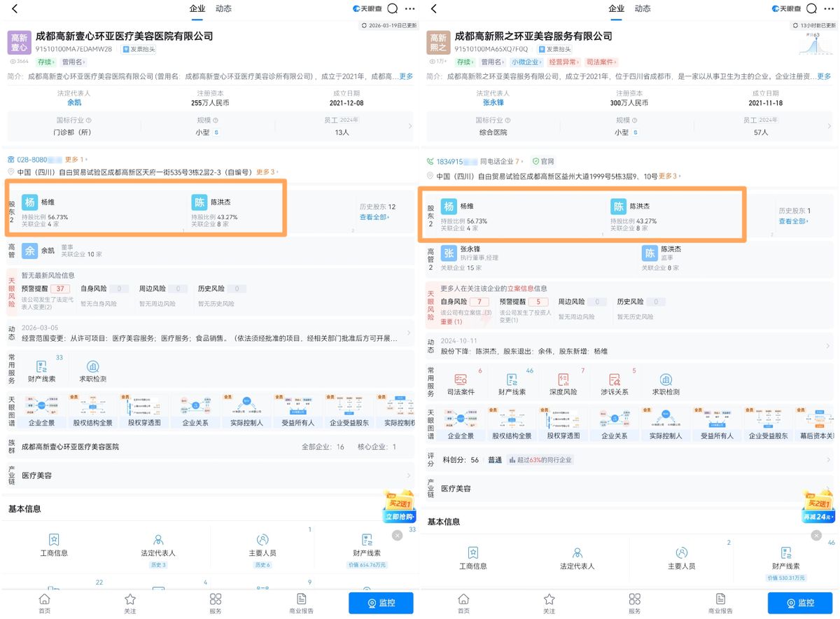
Task: Open 实际控制人 graph on 熙之环亚 page
Action: pos(665,424)
